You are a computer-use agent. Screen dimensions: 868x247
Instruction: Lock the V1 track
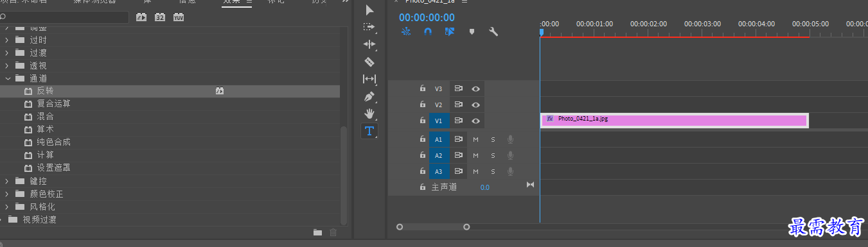pos(422,121)
